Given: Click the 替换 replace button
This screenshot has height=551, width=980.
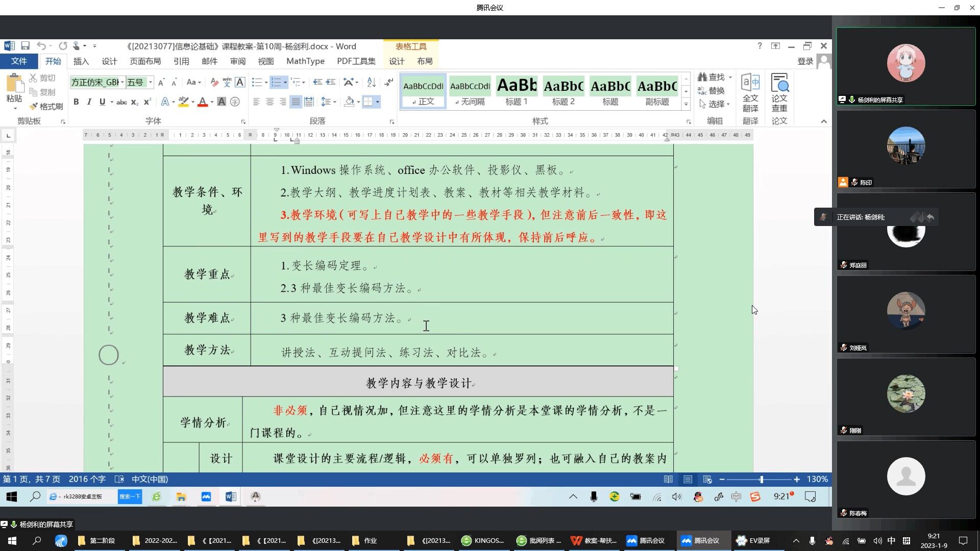Looking at the screenshot, I should click(x=711, y=90).
